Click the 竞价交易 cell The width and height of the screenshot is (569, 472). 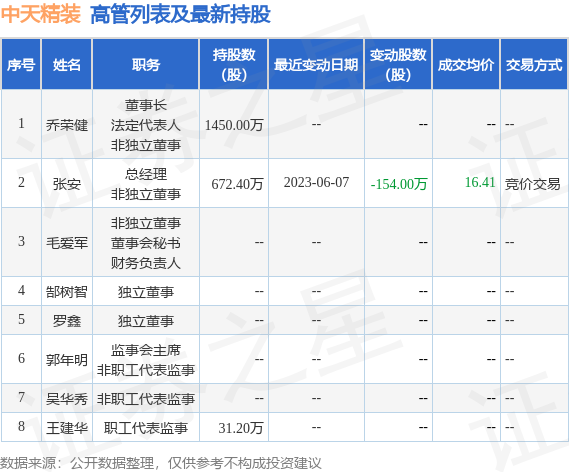point(532,184)
